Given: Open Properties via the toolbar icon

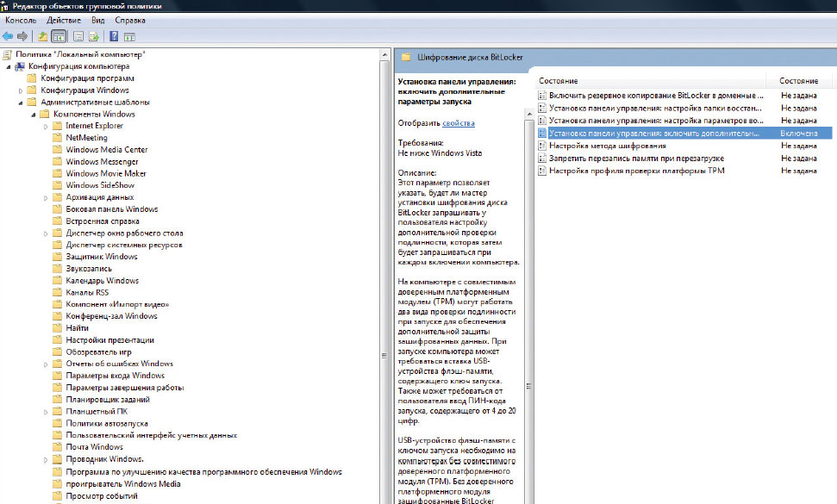Looking at the screenshot, I should pyautogui.click(x=78, y=36).
